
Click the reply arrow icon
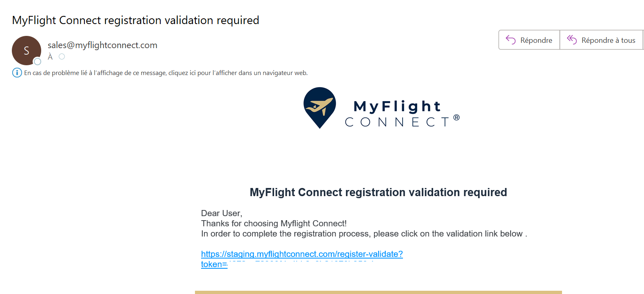click(511, 40)
